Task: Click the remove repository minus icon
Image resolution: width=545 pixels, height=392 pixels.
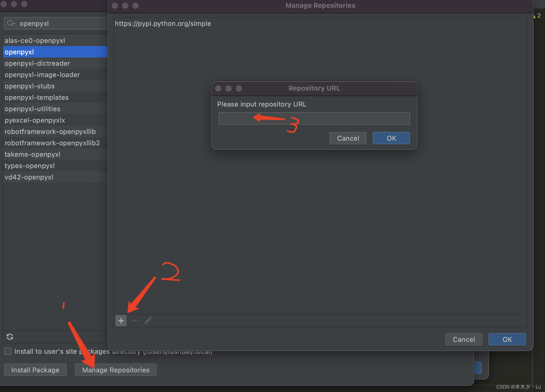Action: pyautogui.click(x=134, y=321)
